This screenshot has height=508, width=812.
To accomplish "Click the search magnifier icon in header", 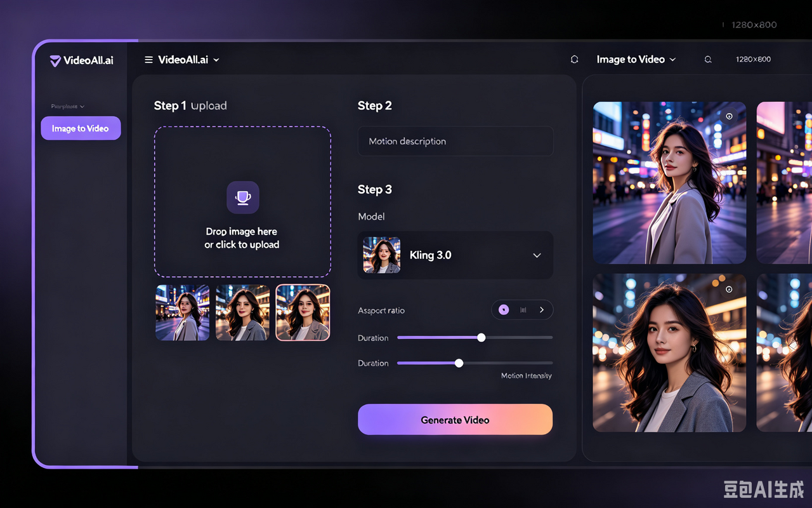I will 708,60.
